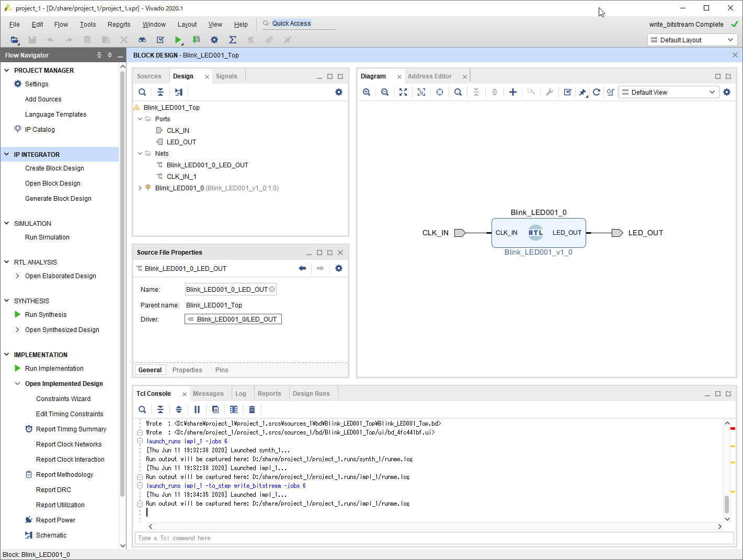Toggle the pin icon in the Diagram toolbar
Screen dimensions: 743x560
point(582,92)
